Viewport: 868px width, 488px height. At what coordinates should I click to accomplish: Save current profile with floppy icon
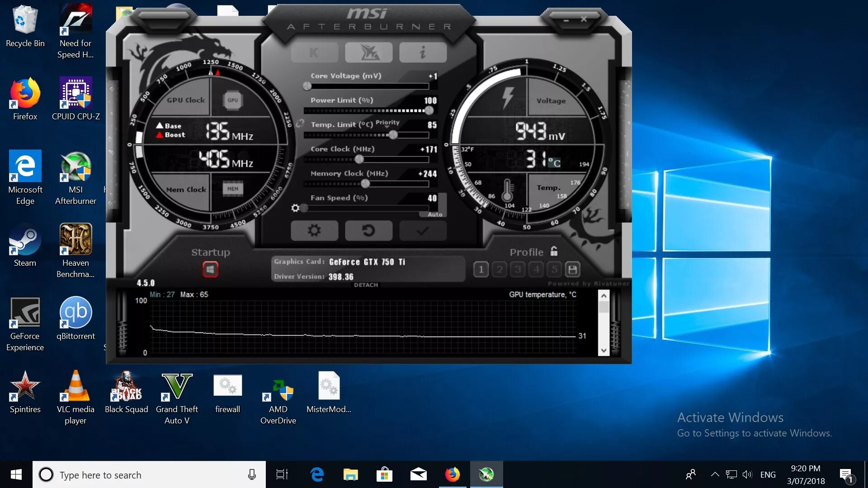573,270
